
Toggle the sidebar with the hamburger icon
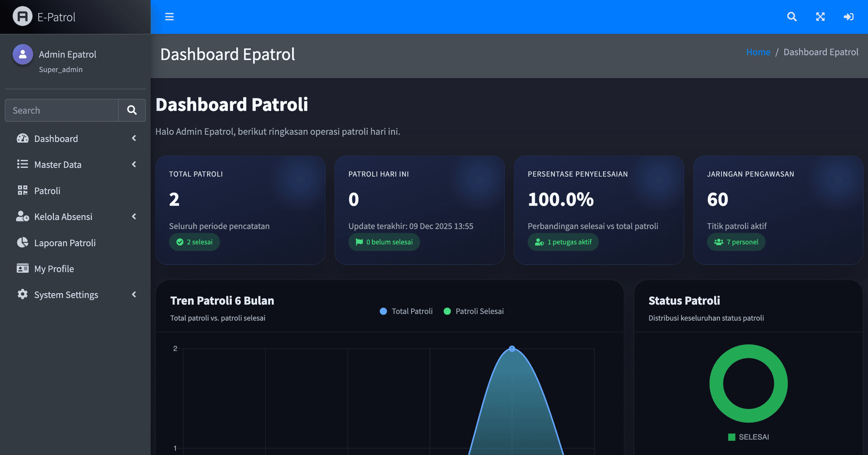point(169,17)
